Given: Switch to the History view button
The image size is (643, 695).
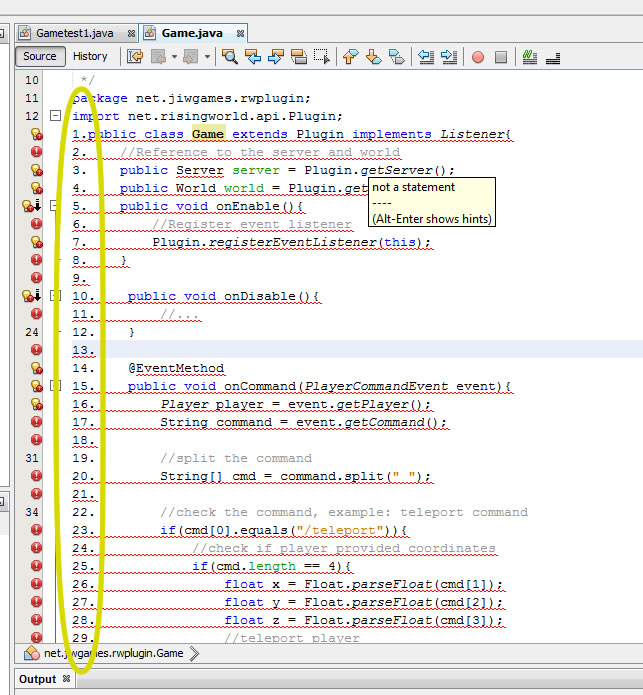Looking at the screenshot, I should click(90, 57).
